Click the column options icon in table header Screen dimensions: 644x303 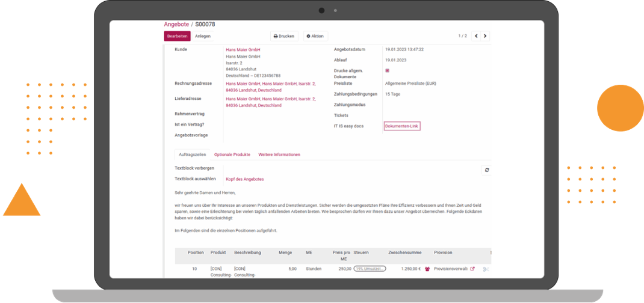[x=490, y=252]
